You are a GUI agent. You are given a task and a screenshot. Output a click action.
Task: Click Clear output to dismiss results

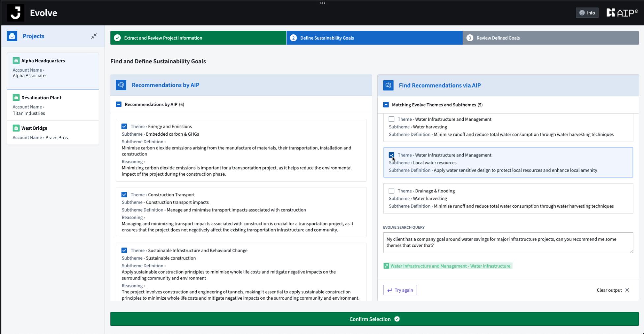pos(613,290)
